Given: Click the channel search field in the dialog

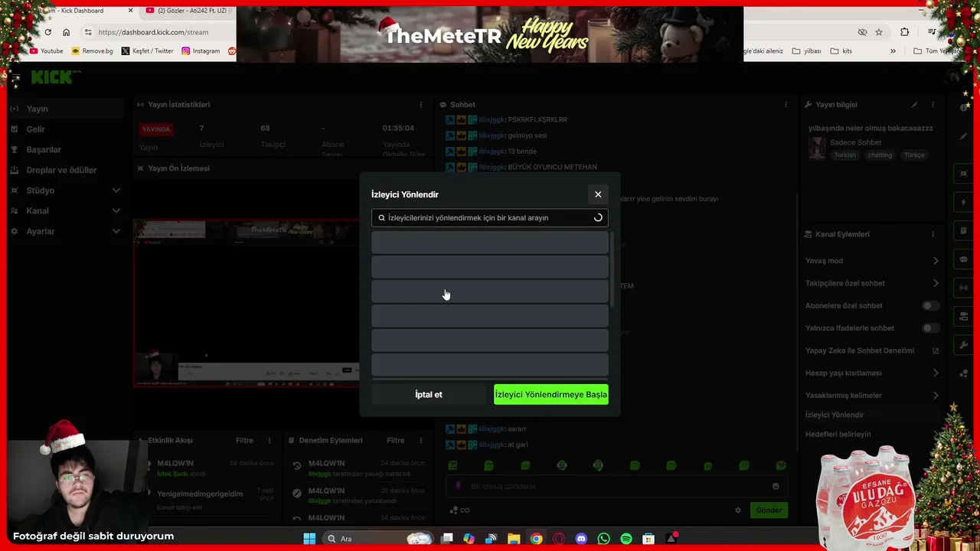Looking at the screenshot, I should (x=490, y=218).
